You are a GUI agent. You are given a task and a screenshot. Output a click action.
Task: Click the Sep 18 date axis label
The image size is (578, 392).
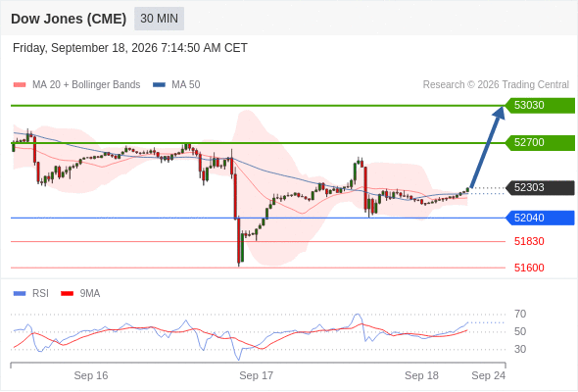point(421,375)
